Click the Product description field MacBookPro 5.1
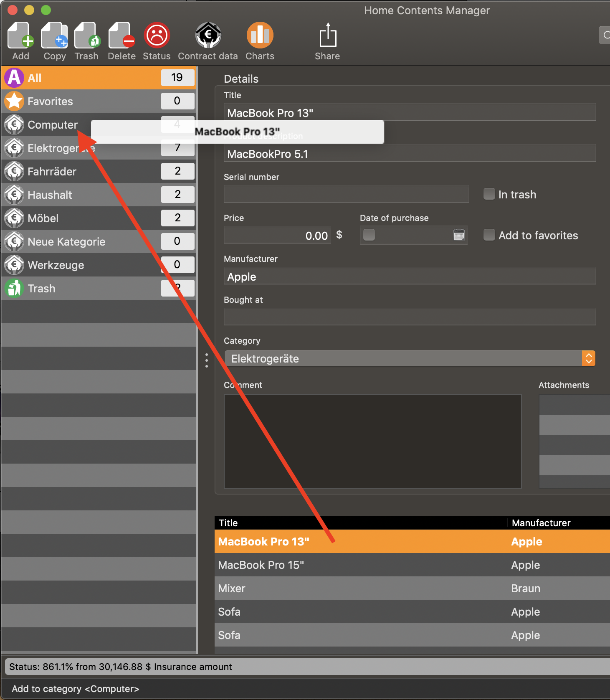The height and width of the screenshot is (700, 610). point(410,154)
